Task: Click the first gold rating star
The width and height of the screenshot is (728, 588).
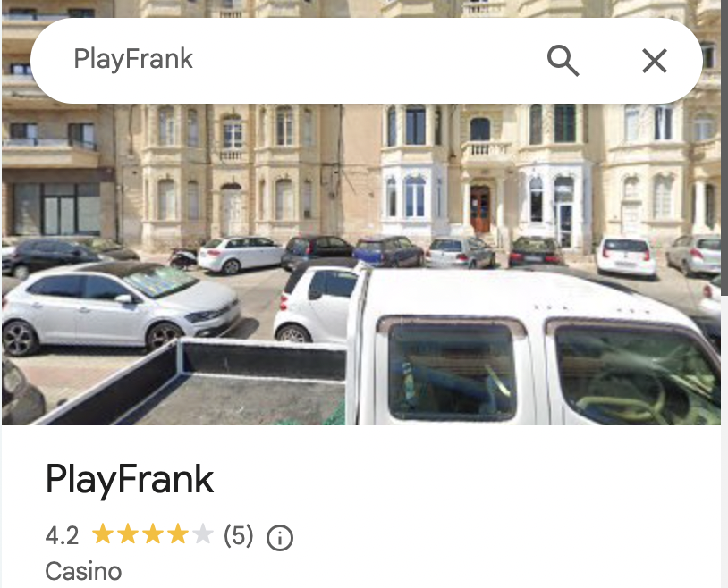Action: pos(103,534)
